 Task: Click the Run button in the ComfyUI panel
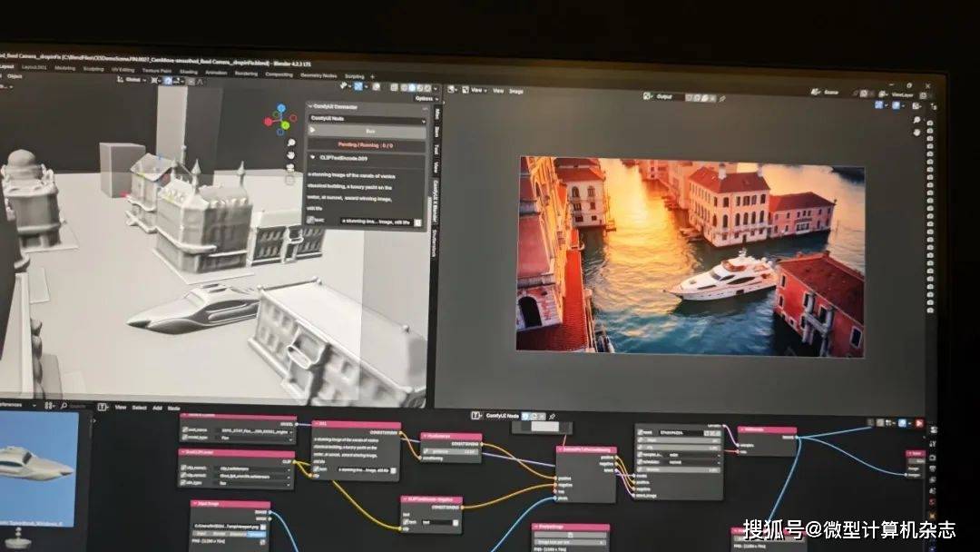[x=368, y=132]
